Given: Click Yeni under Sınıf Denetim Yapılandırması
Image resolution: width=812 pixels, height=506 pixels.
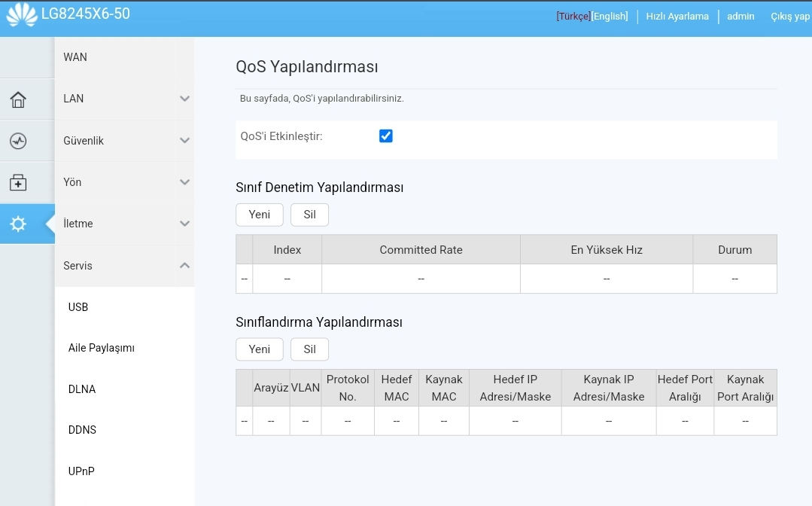Looking at the screenshot, I should tap(260, 215).
